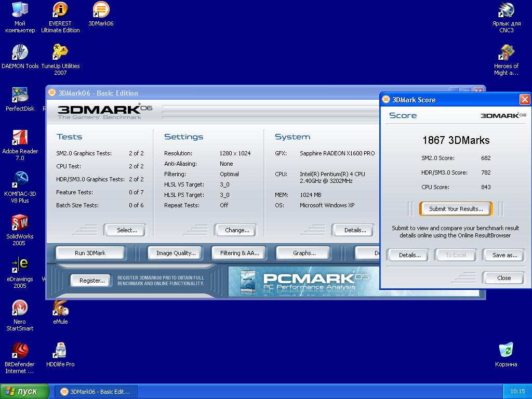Viewport: 532px width, 399px height.
Task: Launch Adobe Reader 7.0 icon
Action: coord(20,138)
